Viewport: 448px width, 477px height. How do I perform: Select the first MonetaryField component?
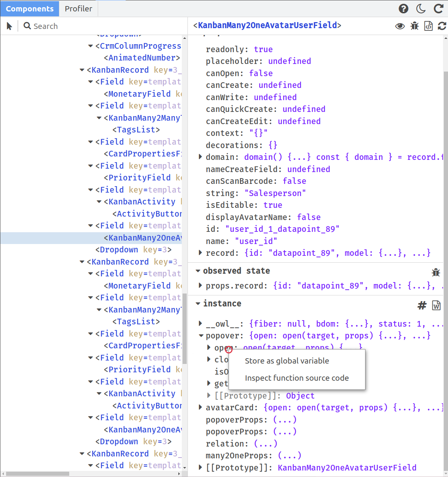[x=139, y=94]
